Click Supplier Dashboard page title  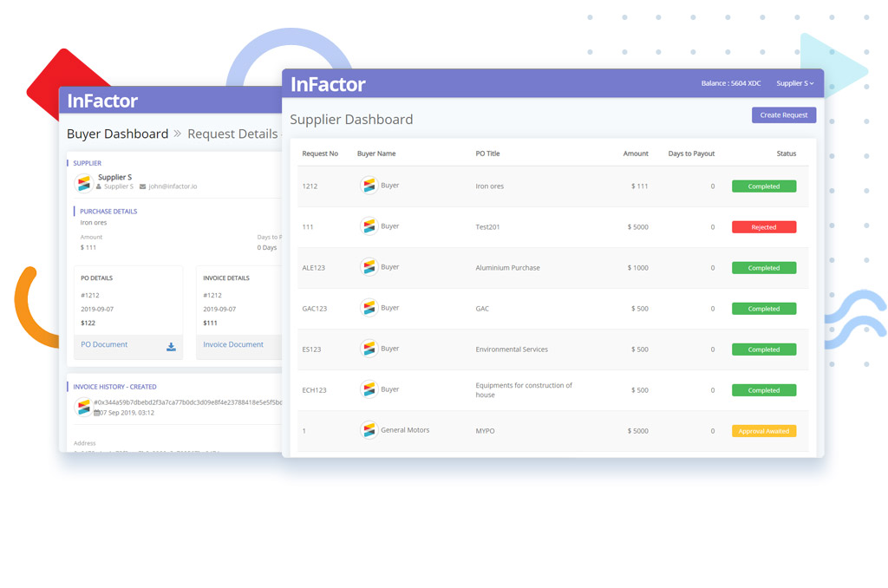[x=351, y=120]
